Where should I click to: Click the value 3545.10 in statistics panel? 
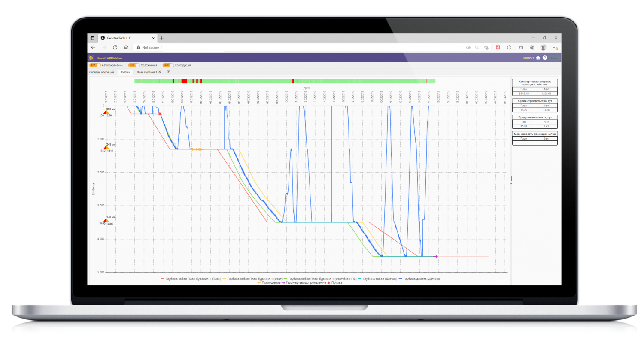(523, 94)
